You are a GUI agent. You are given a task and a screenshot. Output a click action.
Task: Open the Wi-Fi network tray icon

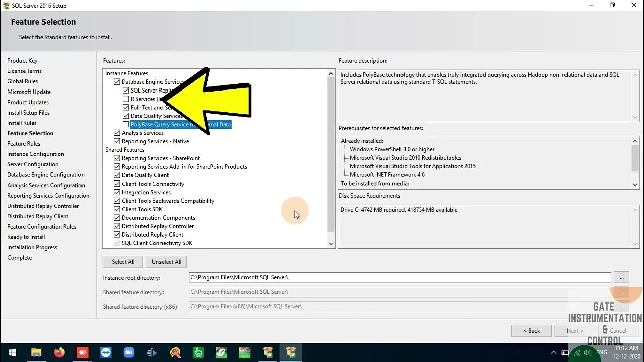pyautogui.click(x=577, y=353)
